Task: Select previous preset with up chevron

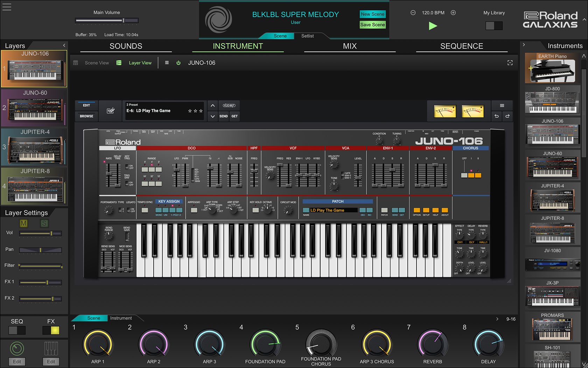Action: coord(212,105)
